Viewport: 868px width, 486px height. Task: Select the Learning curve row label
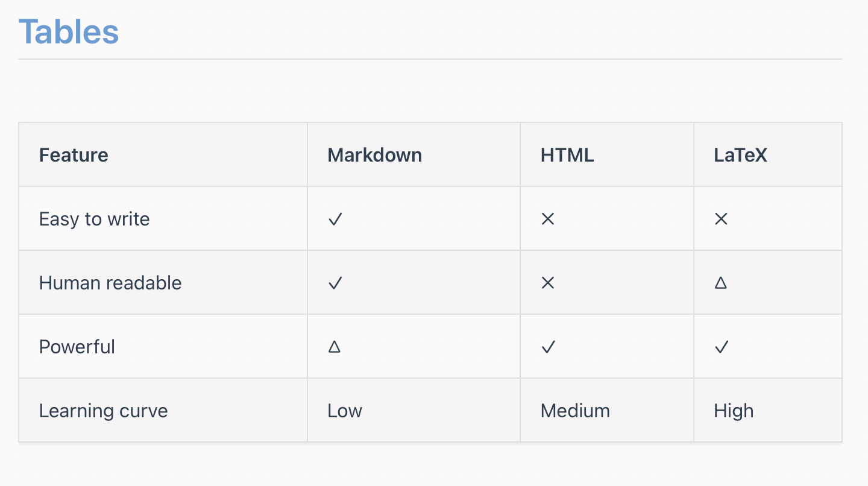click(x=104, y=411)
